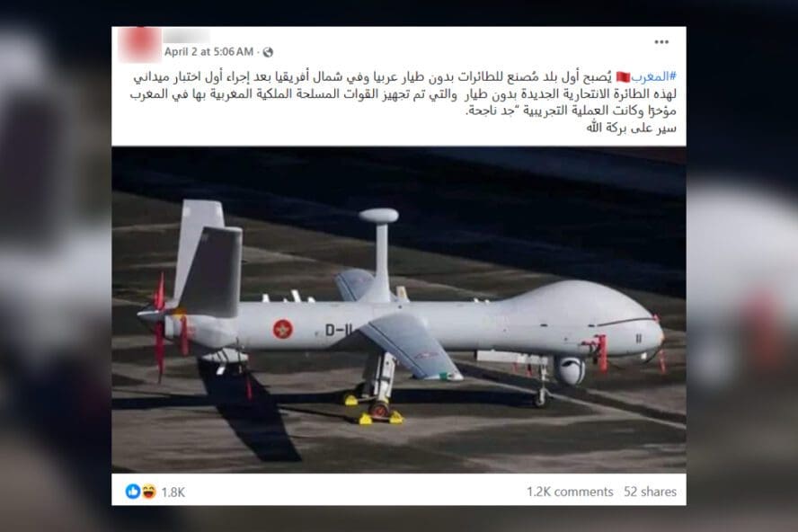The height and width of the screenshot is (532, 798).
Task: Open the drone photo in the post
Action: pos(398,309)
